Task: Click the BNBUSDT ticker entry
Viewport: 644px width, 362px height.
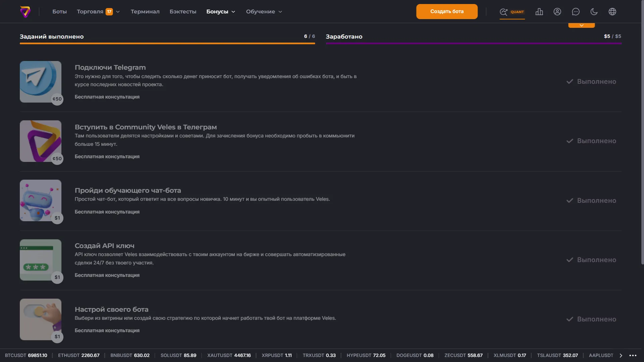Action: (x=130, y=355)
